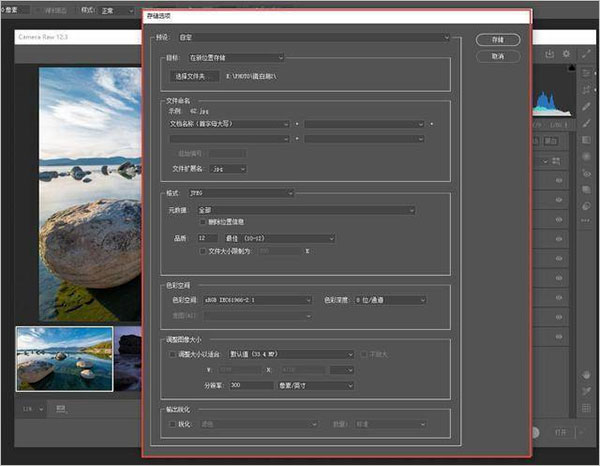Image resolution: width=600 pixels, height=466 pixels.
Task: Open the Photoshop 模式 正常 dropdown
Action: tap(117, 11)
